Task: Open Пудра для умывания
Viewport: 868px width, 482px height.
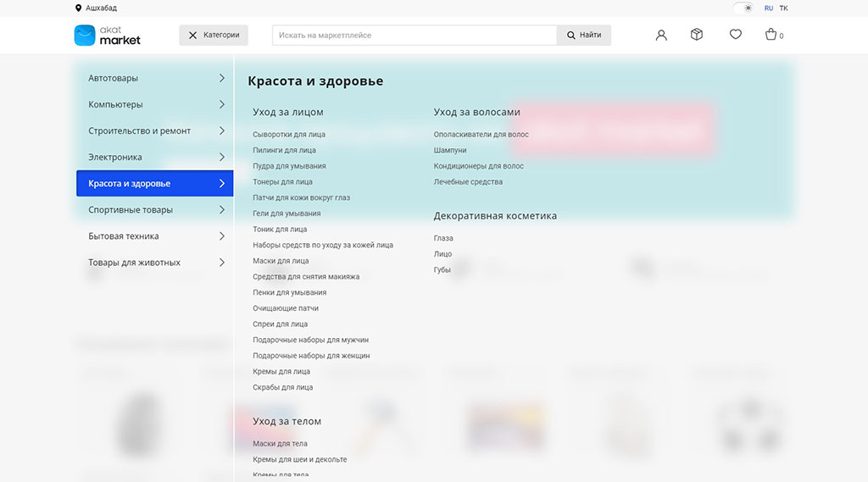Action: [x=289, y=166]
